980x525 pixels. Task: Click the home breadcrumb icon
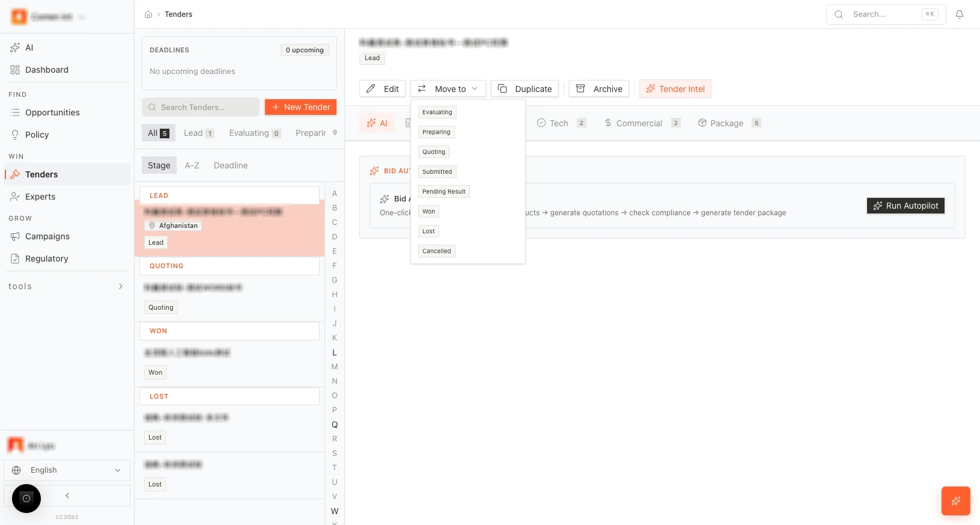(x=148, y=14)
